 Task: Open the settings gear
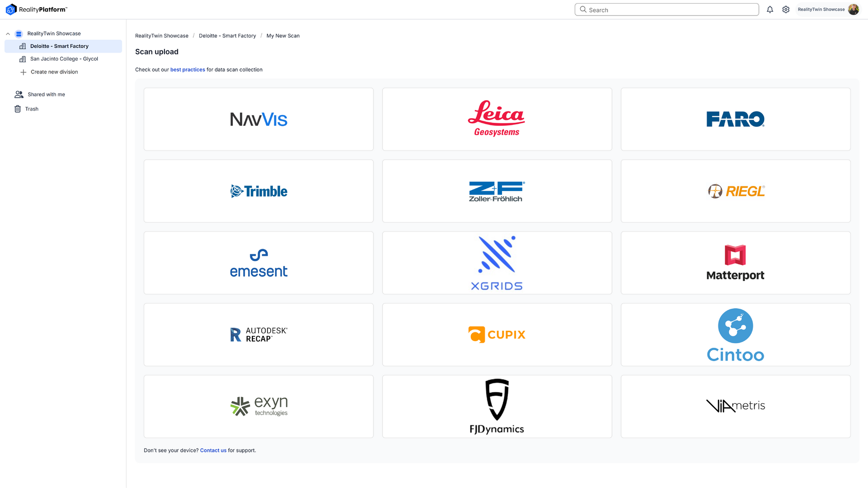click(786, 9)
